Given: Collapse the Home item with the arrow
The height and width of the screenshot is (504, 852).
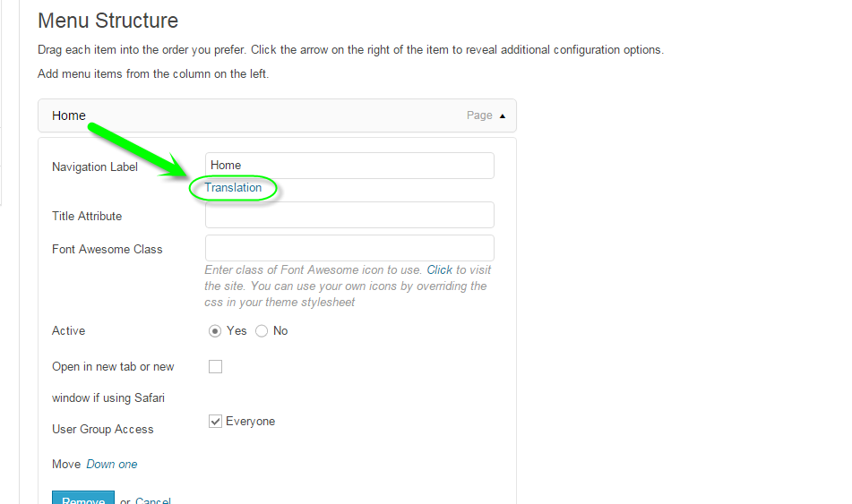Looking at the screenshot, I should (502, 115).
